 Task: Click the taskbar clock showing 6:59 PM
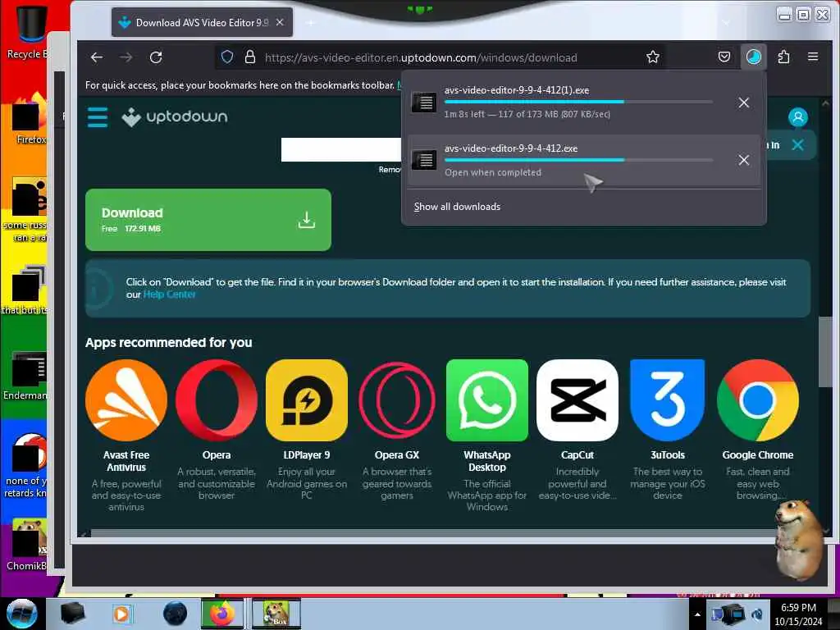[798, 614]
